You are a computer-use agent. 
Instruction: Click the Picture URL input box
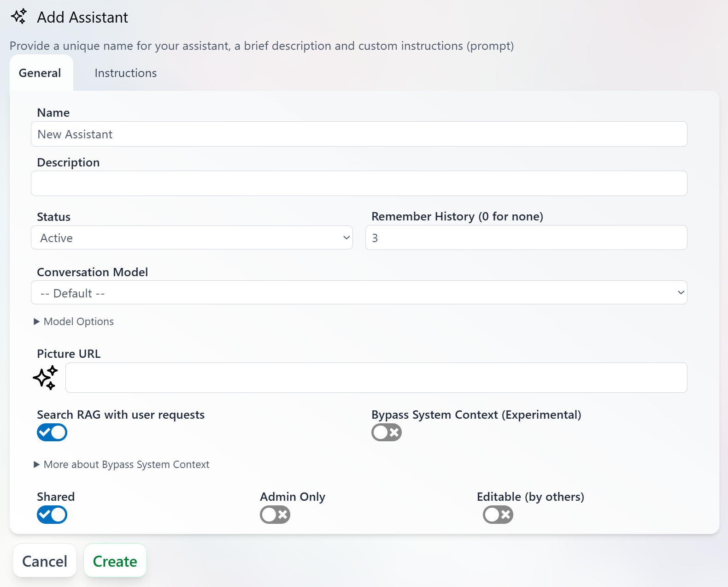click(x=376, y=378)
